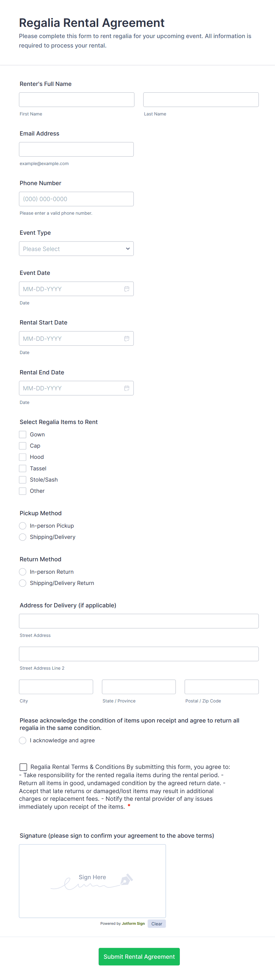Click the Submit Rental Agreement button
The height and width of the screenshot is (980, 275).
point(139,956)
